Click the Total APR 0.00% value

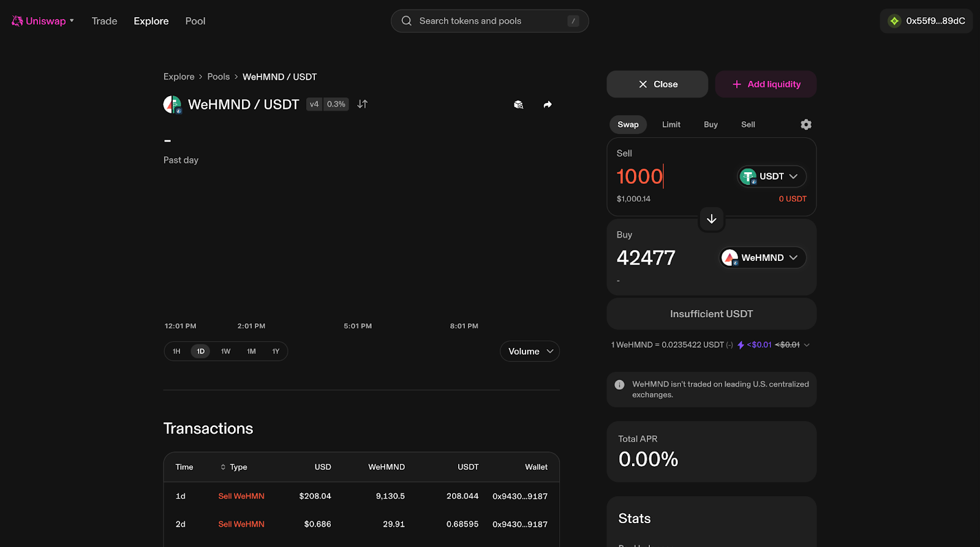pyautogui.click(x=648, y=459)
